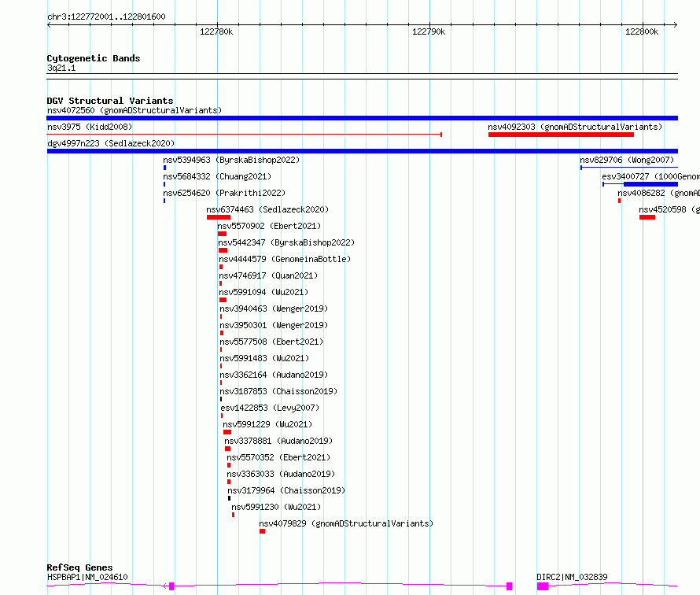Open nsv4092303 gnomAD variant label
700x595 pixels.
point(575,127)
